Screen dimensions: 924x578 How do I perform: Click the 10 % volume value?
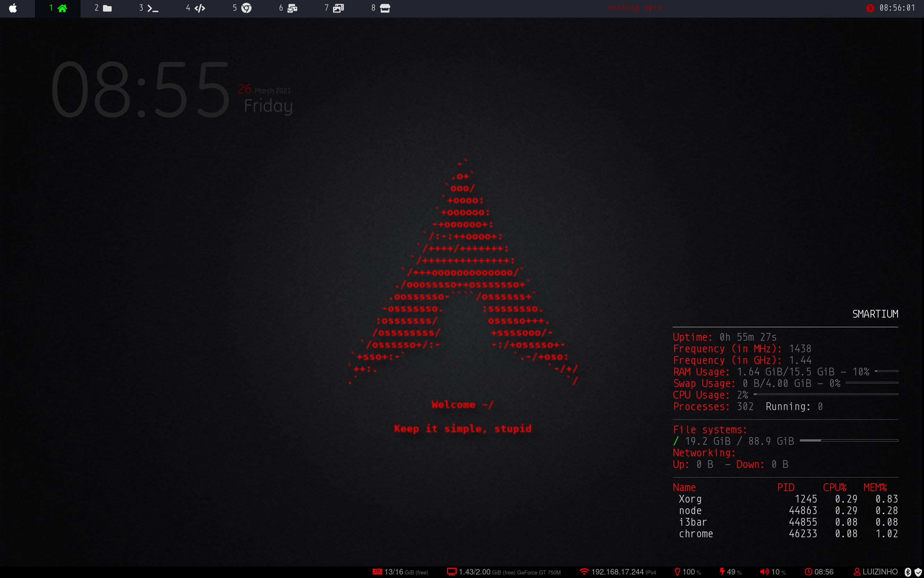tap(779, 572)
